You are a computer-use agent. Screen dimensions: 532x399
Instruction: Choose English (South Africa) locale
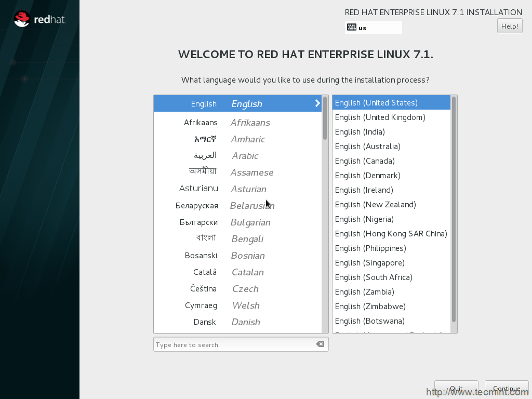(392, 277)
